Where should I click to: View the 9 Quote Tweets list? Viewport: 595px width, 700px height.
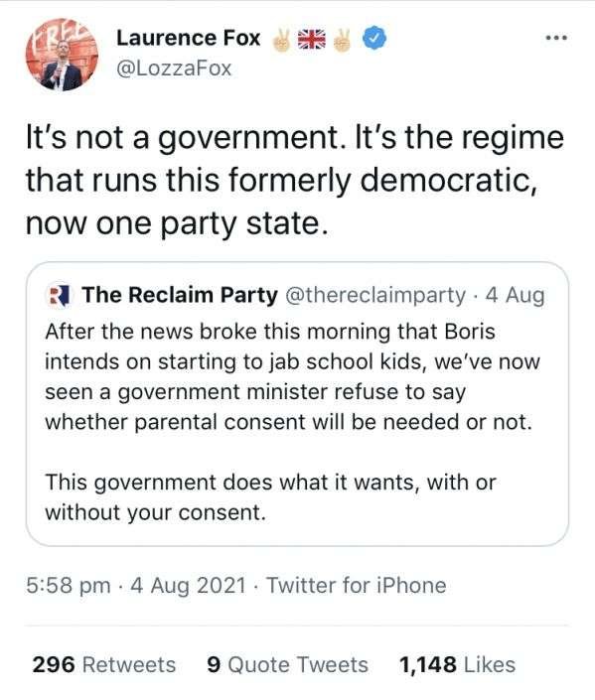tap(287, 664)
